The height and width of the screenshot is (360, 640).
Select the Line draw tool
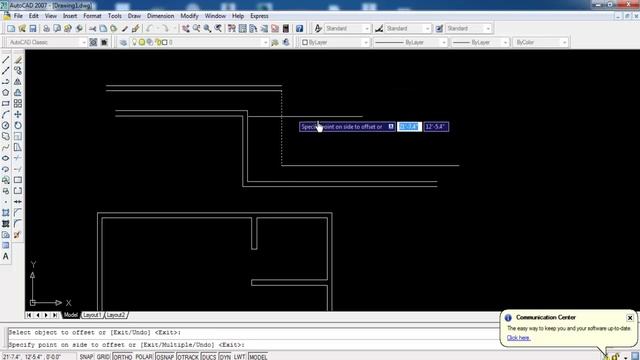pyautogui.click(x=6, y=60)
